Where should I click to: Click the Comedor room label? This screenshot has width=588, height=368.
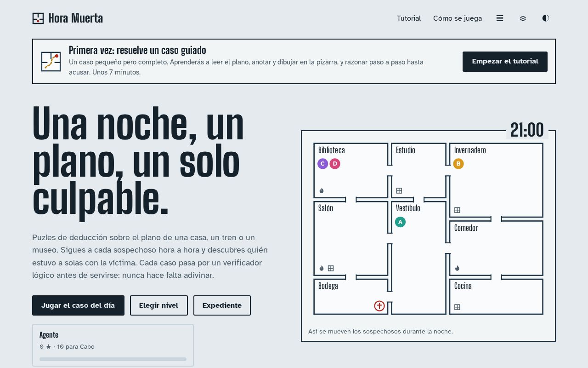pos(466,228)
